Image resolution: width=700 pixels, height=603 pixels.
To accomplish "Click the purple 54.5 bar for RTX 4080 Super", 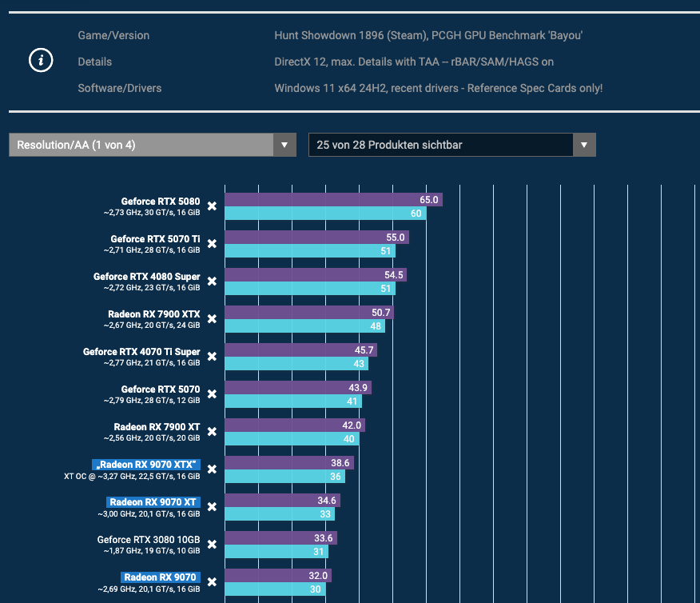I will (316, 274).
